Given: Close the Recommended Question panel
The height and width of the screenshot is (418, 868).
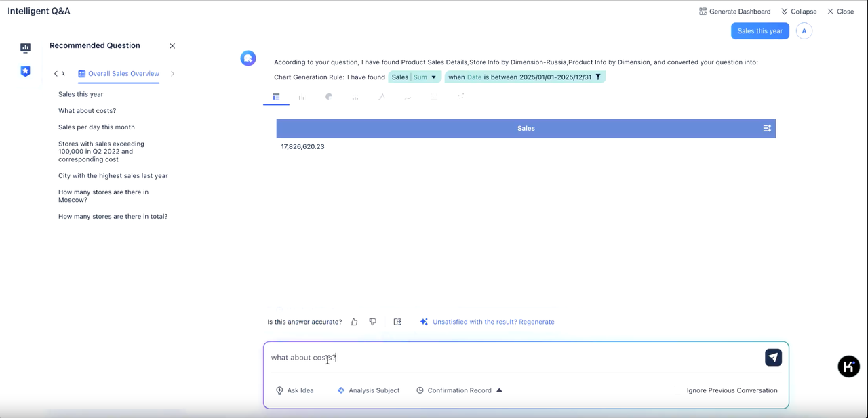Looking at the screenshot, I should point(172,46).
